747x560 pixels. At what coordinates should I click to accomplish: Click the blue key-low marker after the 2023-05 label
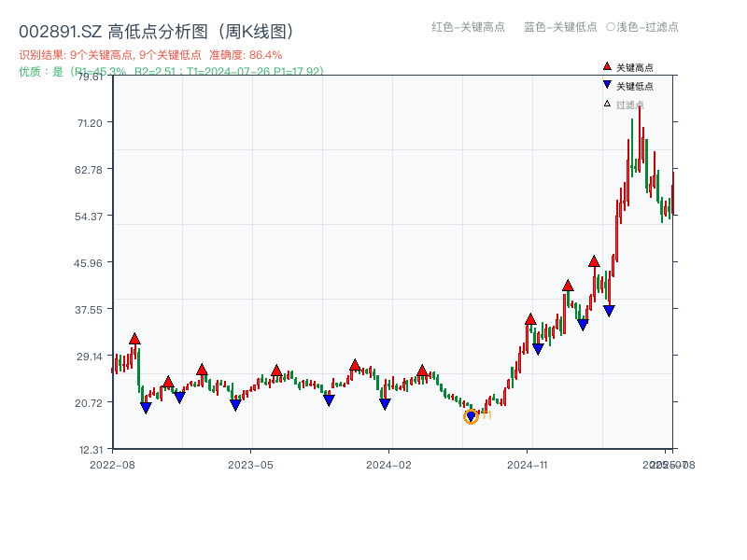pos(330,399)
